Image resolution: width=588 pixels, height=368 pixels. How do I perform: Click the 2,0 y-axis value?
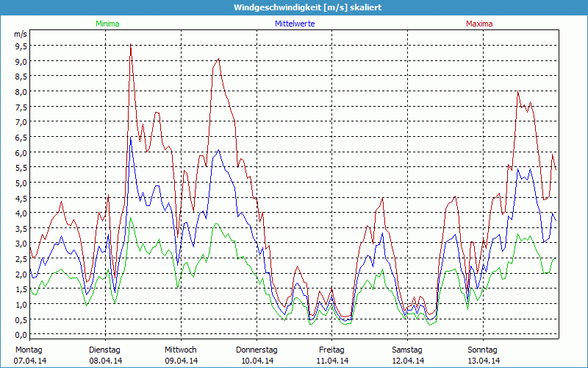point(21,274)
